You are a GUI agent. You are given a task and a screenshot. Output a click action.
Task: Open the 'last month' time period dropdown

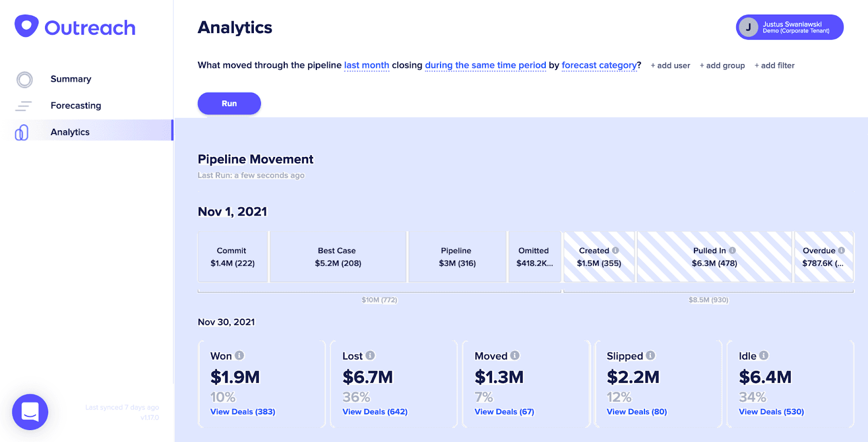366,65
